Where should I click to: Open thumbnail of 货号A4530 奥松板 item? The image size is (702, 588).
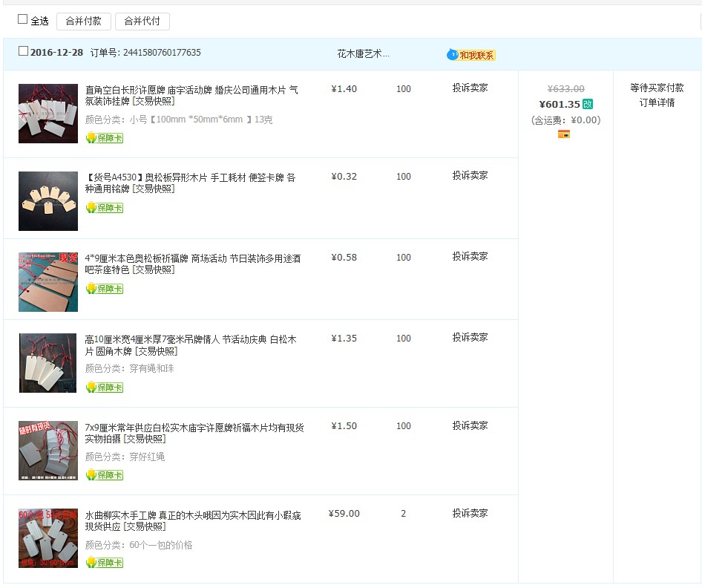[48, 201]
